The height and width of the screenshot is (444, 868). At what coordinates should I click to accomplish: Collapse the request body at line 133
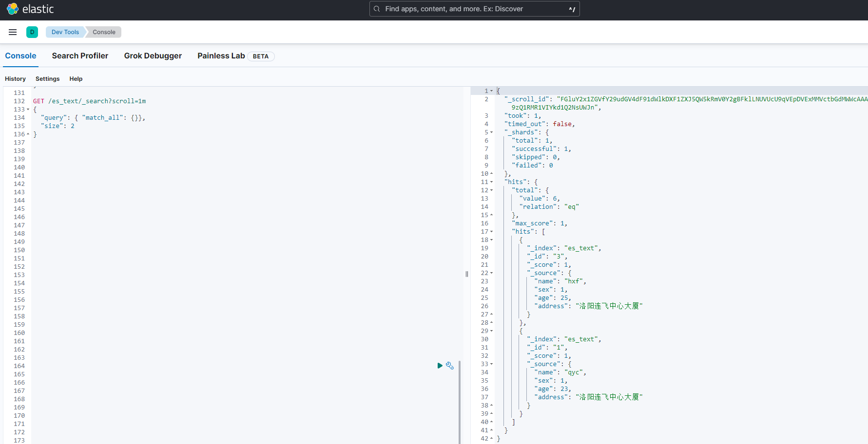click(x=28, y=110)
